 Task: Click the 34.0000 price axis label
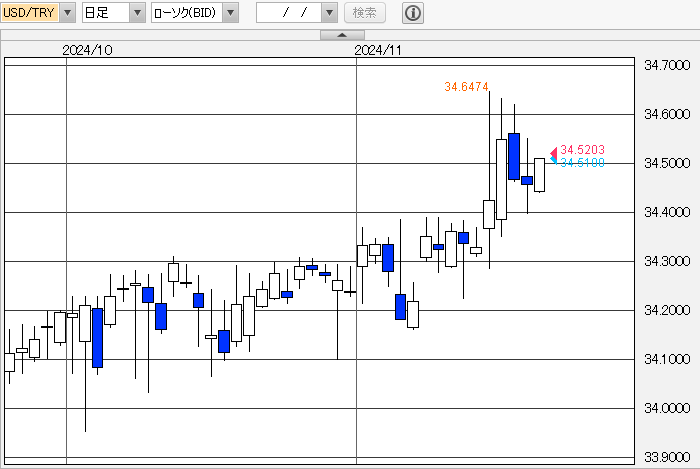tap(667, 408)
